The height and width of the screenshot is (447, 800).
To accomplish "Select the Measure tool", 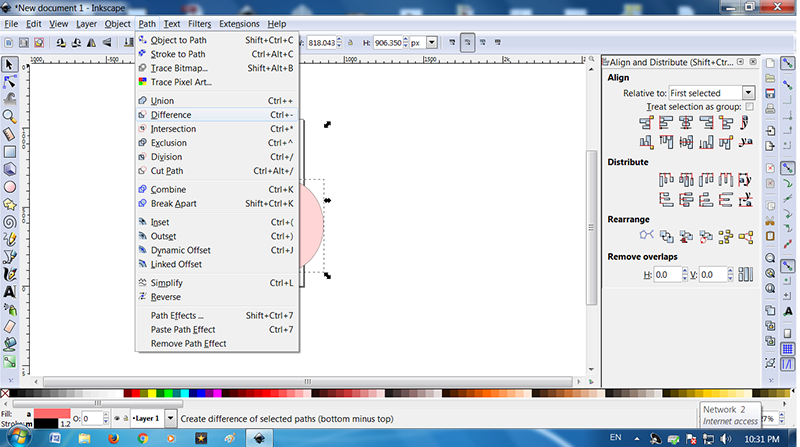I will (x=9, y=135).
